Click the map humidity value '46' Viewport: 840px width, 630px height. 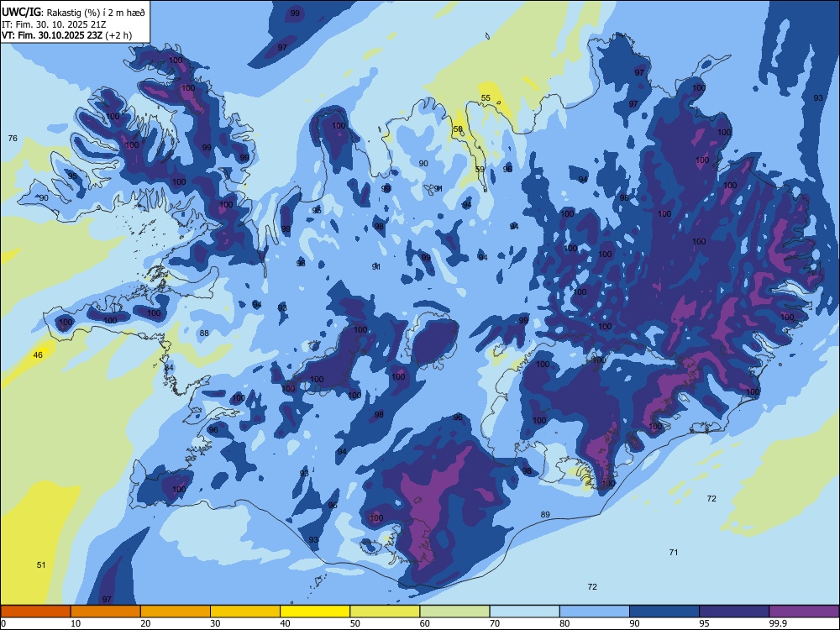click(38, 354)
